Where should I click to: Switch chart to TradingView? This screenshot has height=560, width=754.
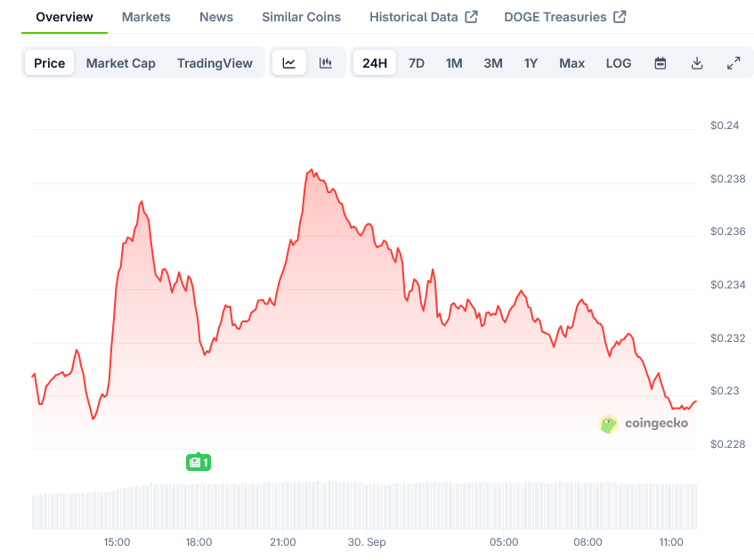pyautogui.click(x=215, y=63)
